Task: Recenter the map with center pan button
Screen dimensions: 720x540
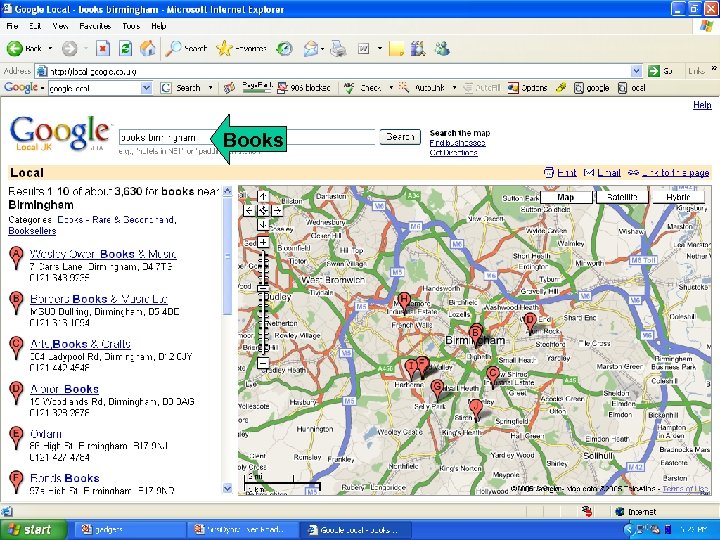Action: coord(263,211)
